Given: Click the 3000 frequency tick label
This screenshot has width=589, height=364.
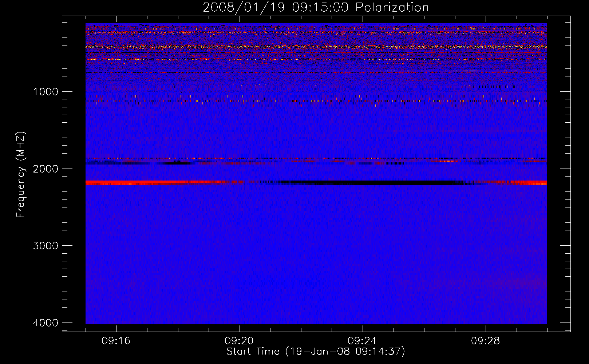Looking at the screenshot, I should (46, 246).
